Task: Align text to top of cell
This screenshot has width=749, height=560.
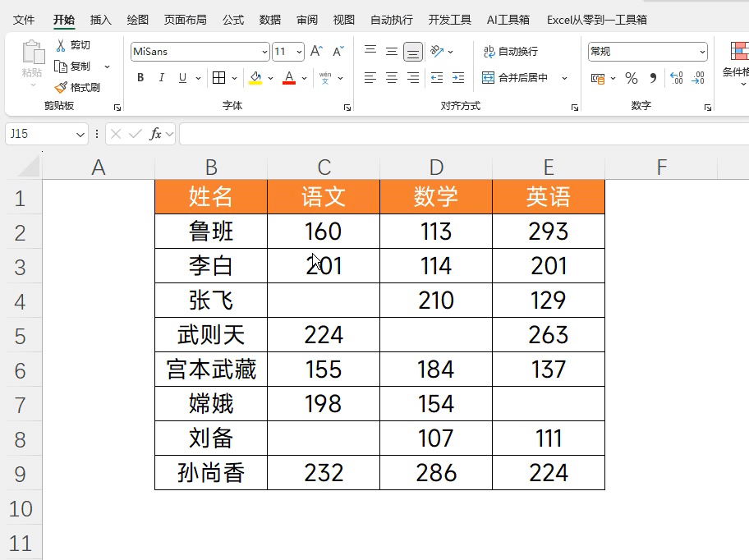Action: [x=370, y=50]
